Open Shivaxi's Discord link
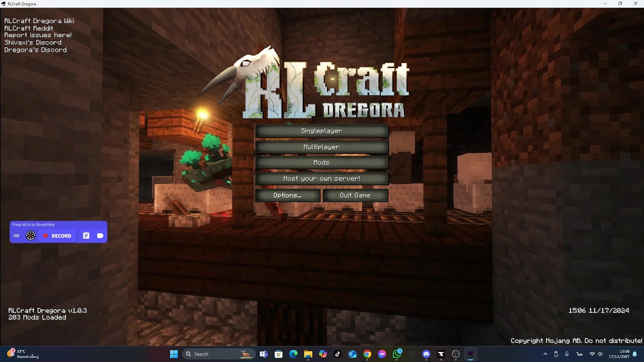The image size is (644, 362). tap(33, 43)
